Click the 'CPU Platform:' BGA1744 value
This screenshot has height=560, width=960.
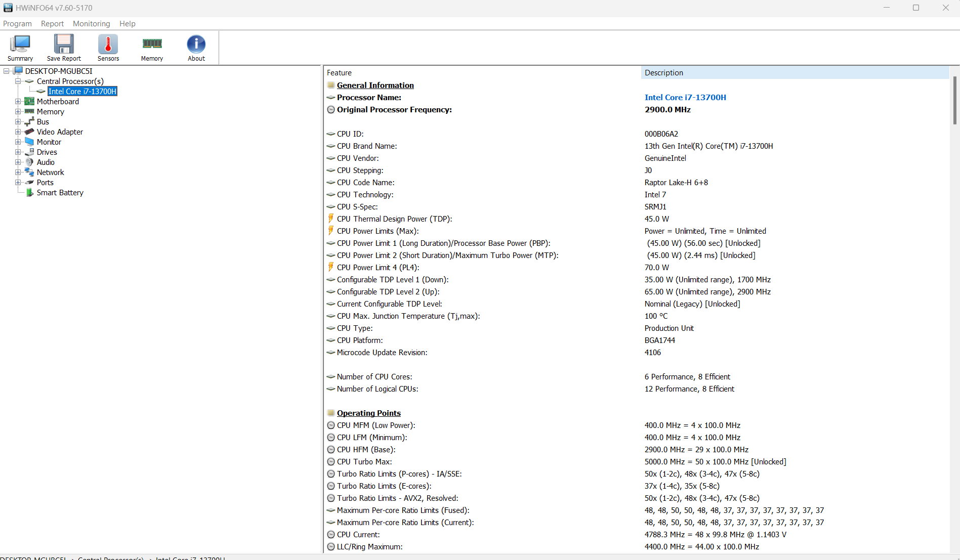point(660,340)
